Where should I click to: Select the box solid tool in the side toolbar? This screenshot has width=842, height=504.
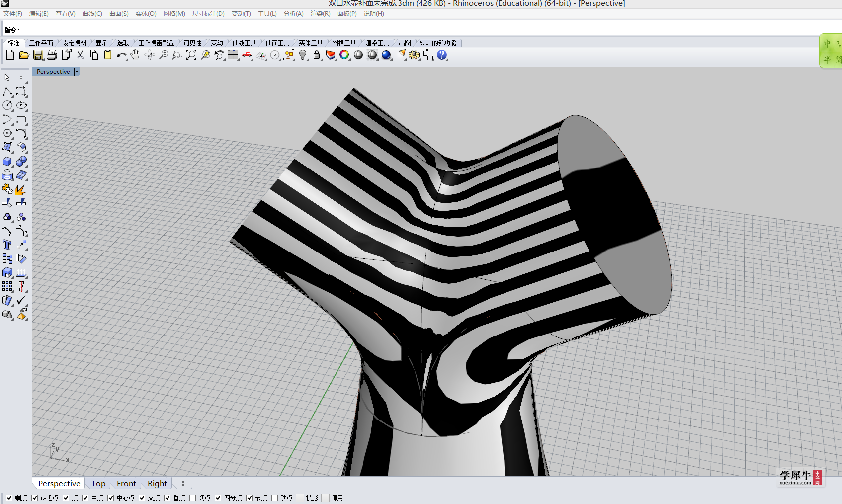click(x=7, y=162)
